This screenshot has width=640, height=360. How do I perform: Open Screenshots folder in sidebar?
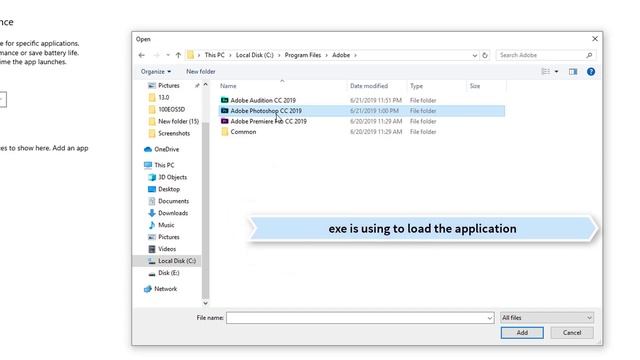click(x=174, y=133)
